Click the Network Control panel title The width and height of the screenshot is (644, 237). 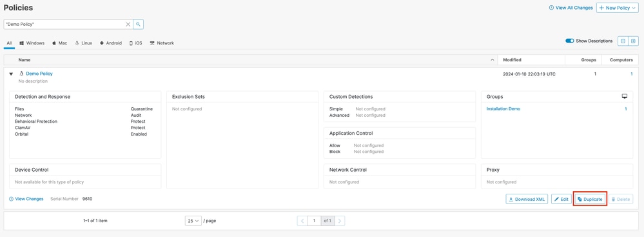[348, 170]
